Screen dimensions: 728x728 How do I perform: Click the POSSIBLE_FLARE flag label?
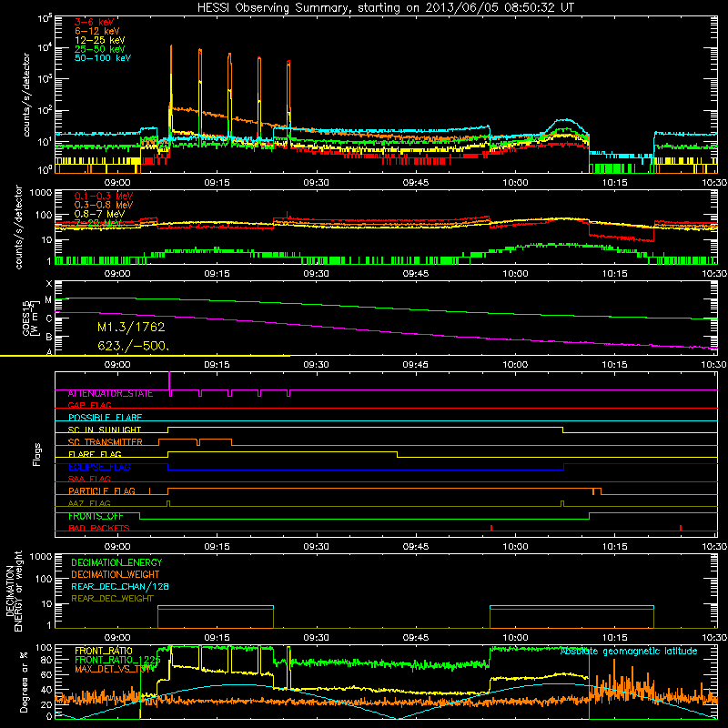[x=105, y=418]
